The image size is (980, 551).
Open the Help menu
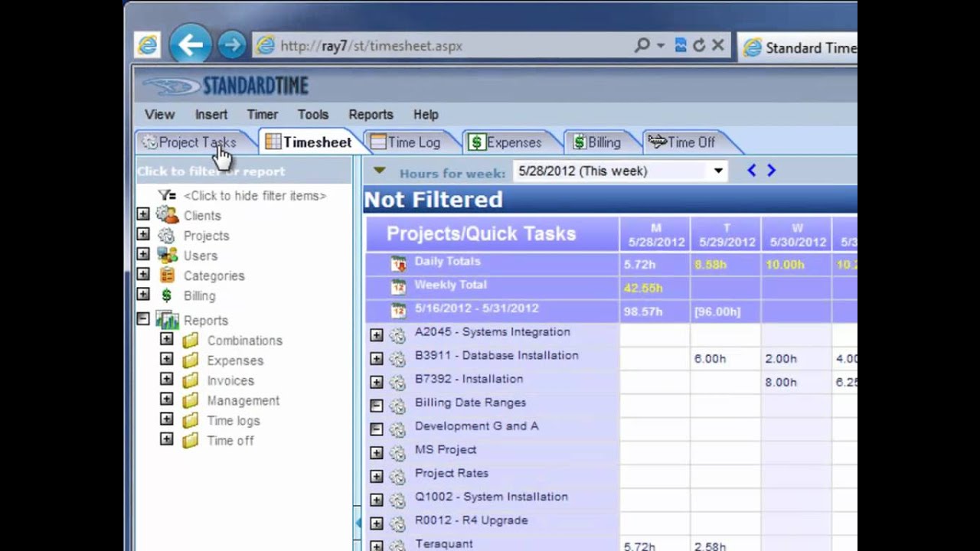click(x=426, y=114)
